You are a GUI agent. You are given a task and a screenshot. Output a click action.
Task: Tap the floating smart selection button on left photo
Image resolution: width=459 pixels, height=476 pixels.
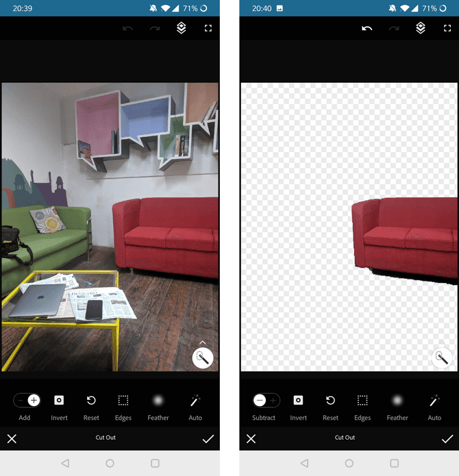click(x=203, y=358)
